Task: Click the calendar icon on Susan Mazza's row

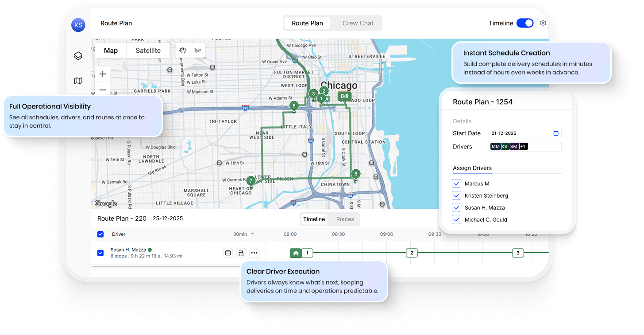Action: click(228, 252)
